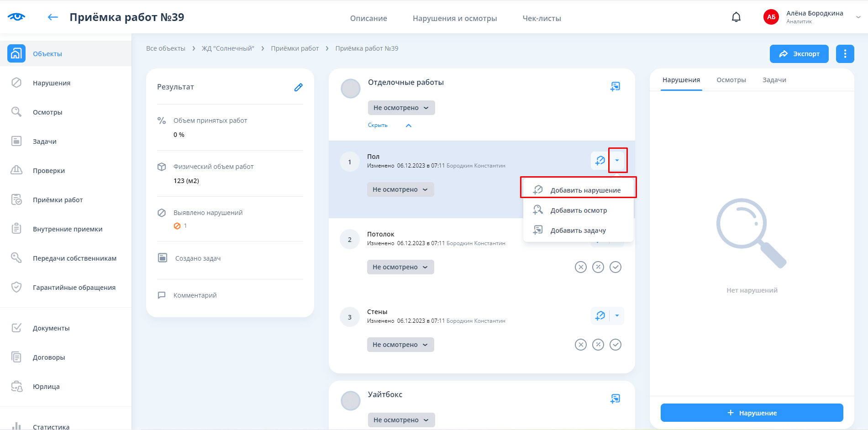Viewport: 868px width, 430px height.
Task: Open the three-dot more options button
Action: pos(845,54)
